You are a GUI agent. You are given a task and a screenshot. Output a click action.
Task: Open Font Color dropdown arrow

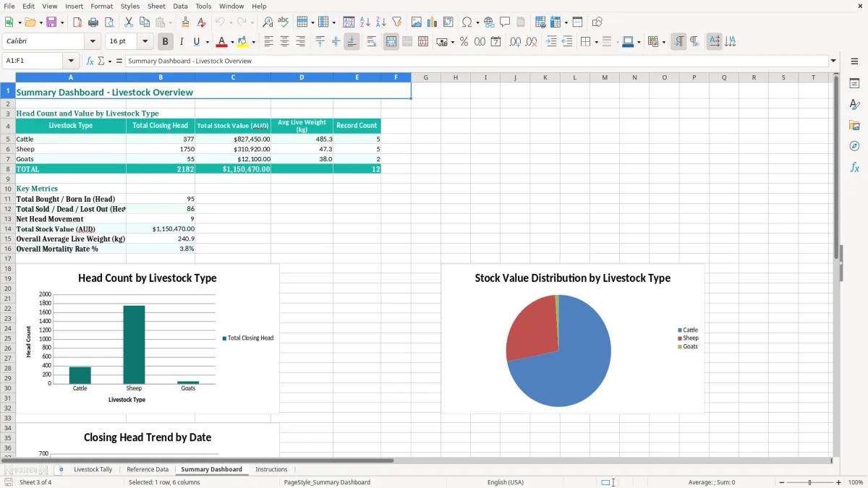(233, 42)
